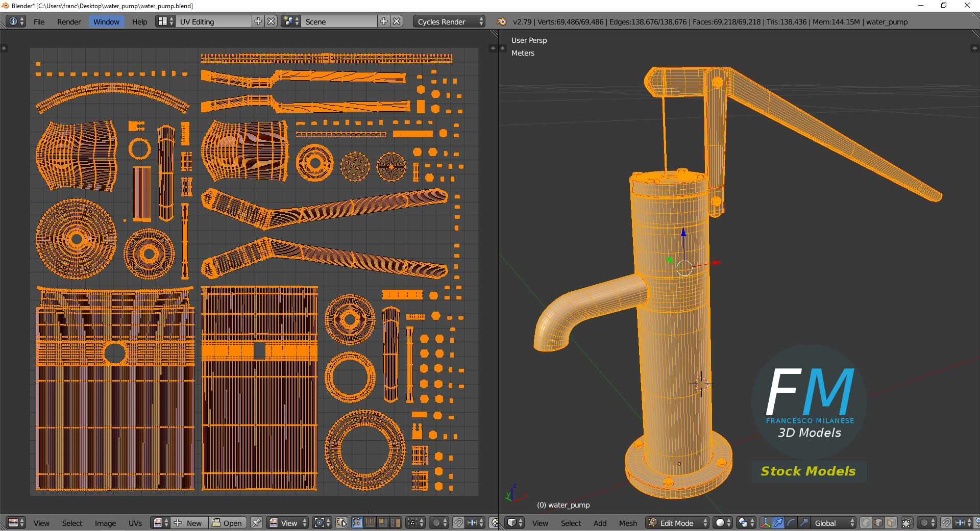This screenshot has height=531, width=980.
Task: Toggle UV sync selection mode
Action: (x=342, y=523)
